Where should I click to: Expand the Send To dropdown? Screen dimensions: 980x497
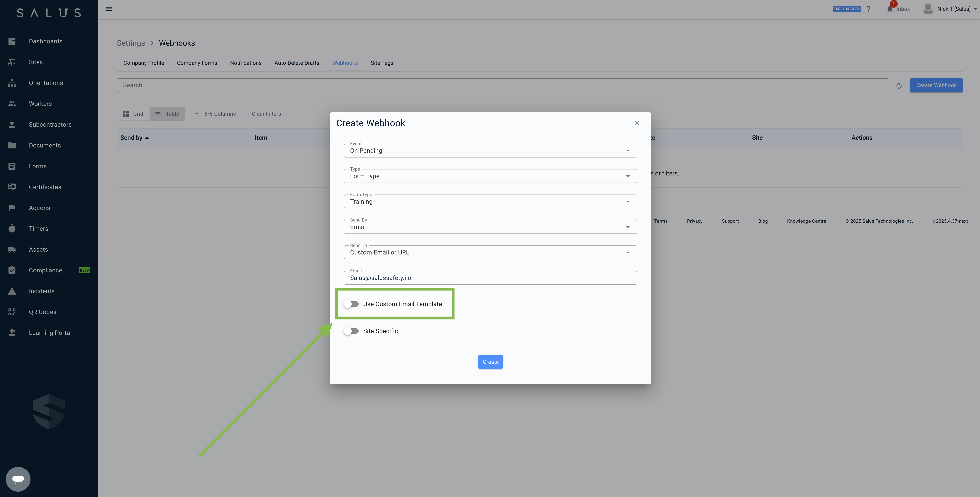point(490,253)
